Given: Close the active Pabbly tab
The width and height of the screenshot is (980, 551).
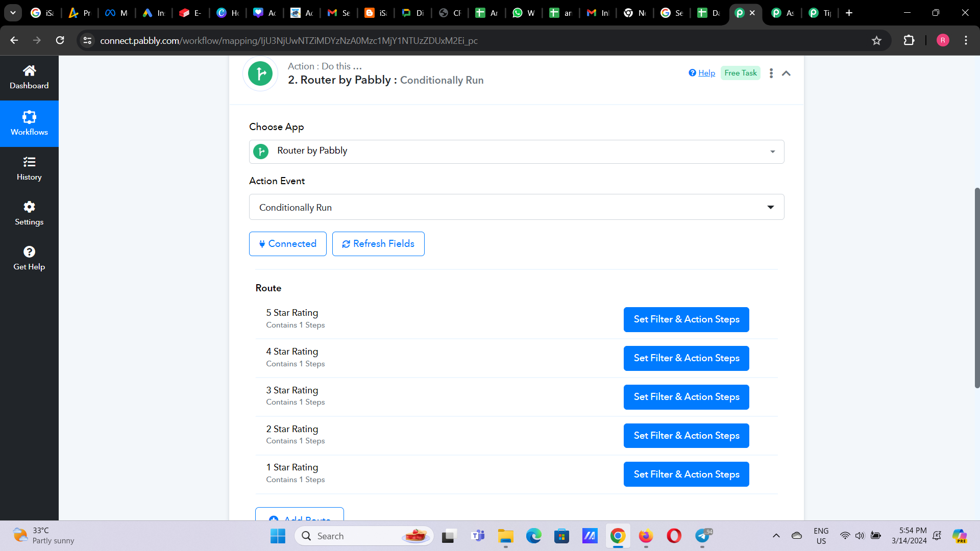Looking at the screenshot, I should 752,13.
